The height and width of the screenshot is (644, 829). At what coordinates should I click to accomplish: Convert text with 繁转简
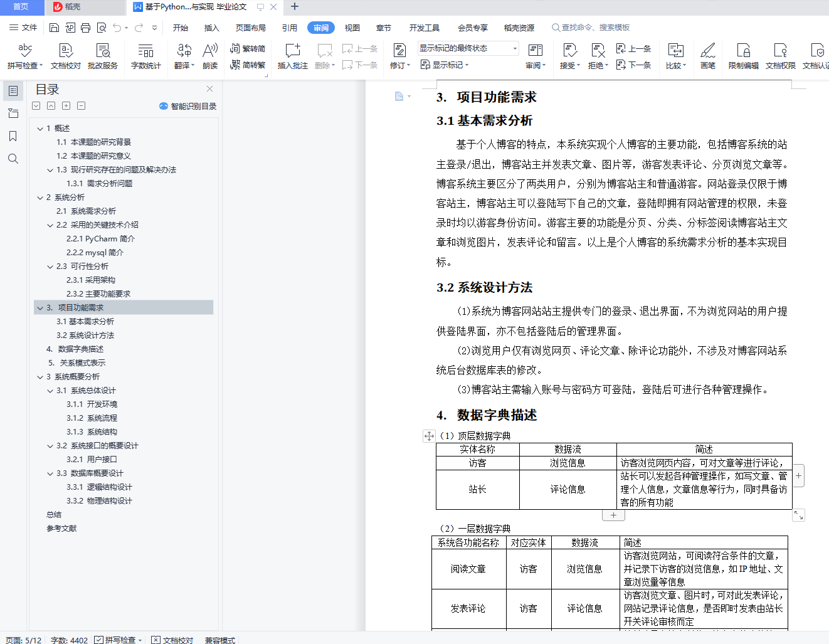click(248, 48)
